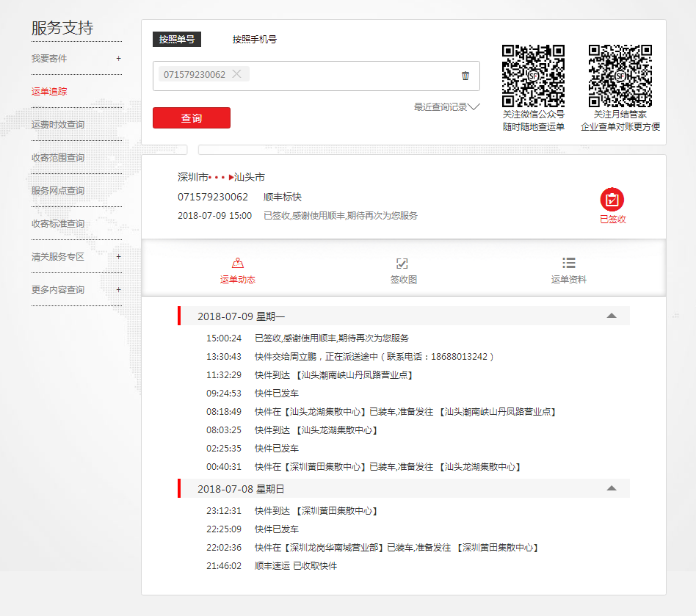Image resolution: width=696 pixels, height=616 pixels.
Task: Collapse the 2018-07-09 星期一 tracking group
Action: [612, 316]
